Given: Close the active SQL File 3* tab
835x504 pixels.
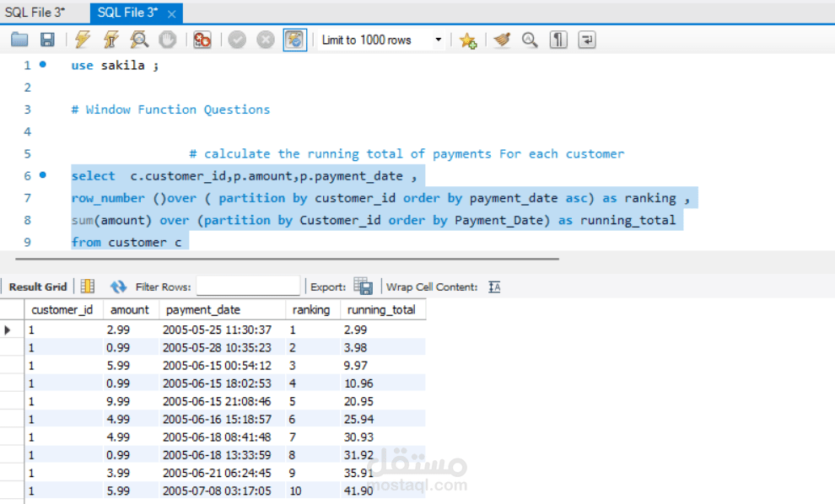Looking at the screenshot, I should 171,13.
